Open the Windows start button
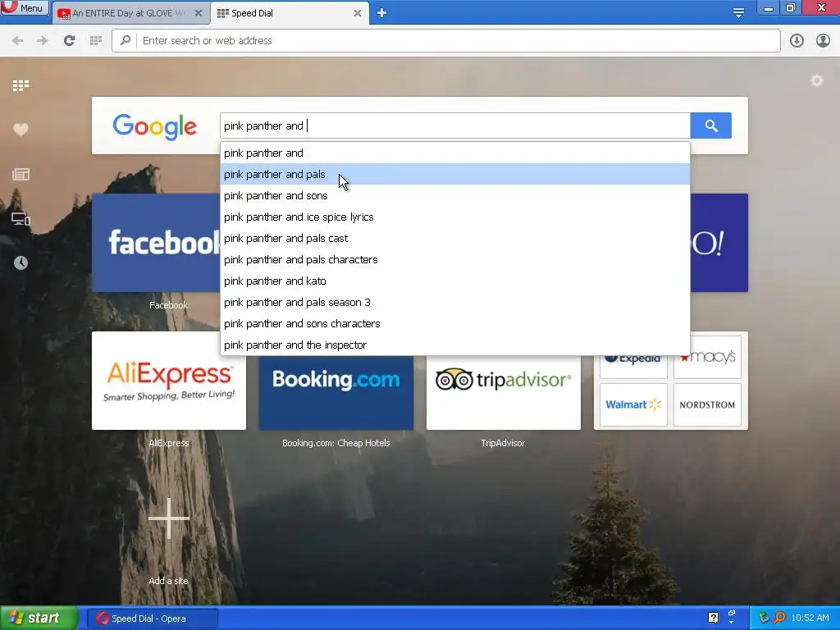Screen dimensions: 840x630 click(x=39, y=619)
